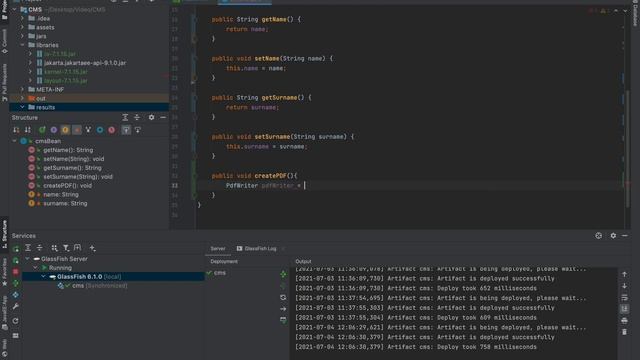Open Services panel settings gear

613,236
